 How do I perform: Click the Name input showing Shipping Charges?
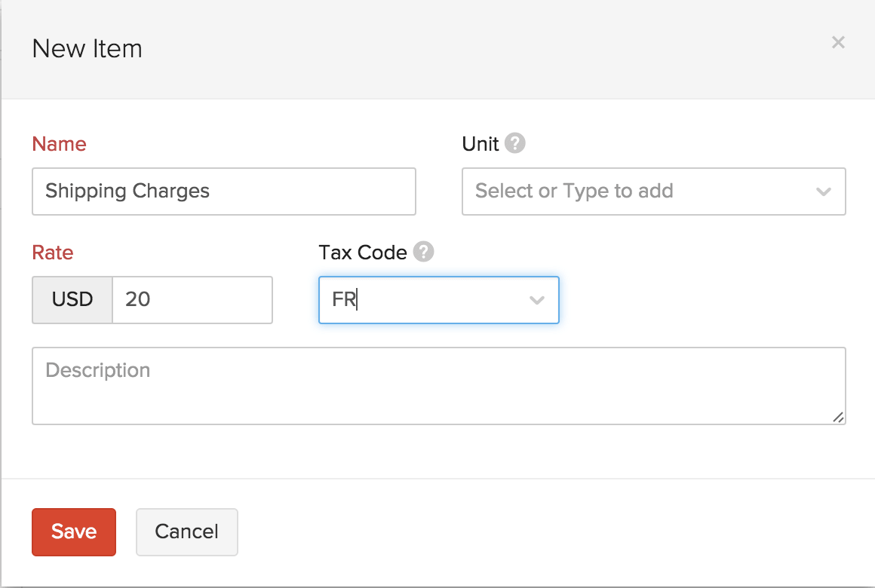(223, 191)
